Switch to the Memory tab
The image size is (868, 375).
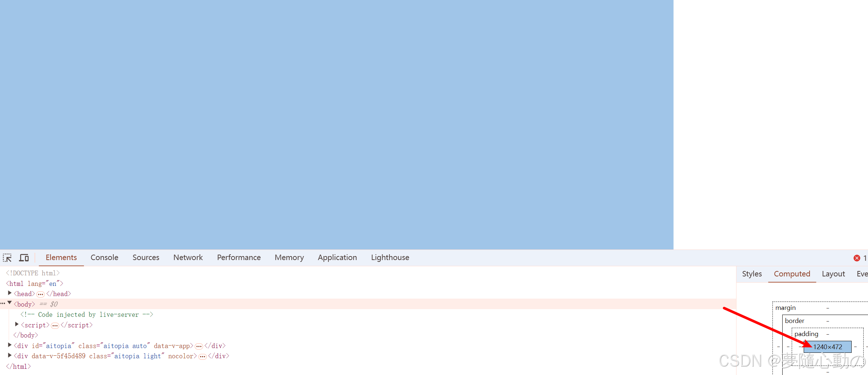[289, 258]
